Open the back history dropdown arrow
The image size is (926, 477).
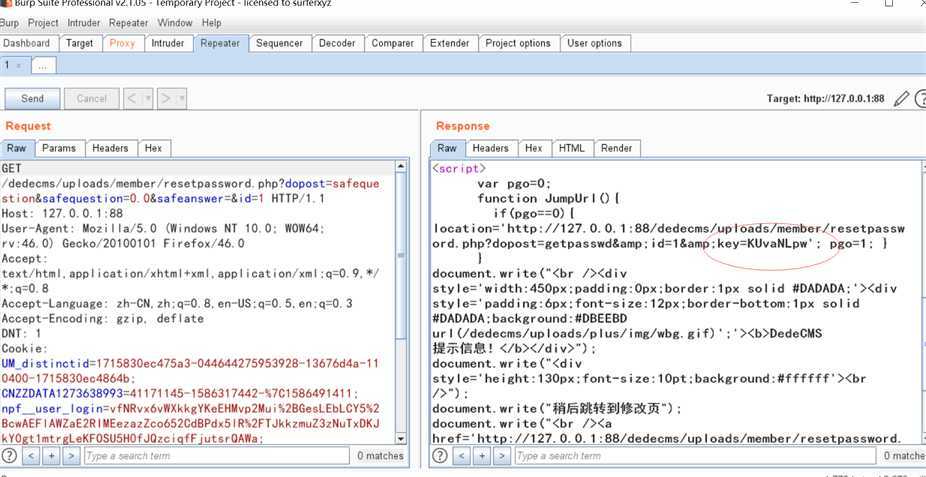pyautogui.click(x=148, y=99)
